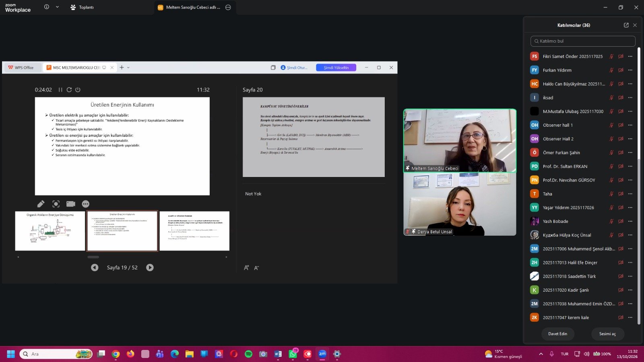
Task: Open the WPS tab list dropdown arrow
Action: [x=128, y=68]
